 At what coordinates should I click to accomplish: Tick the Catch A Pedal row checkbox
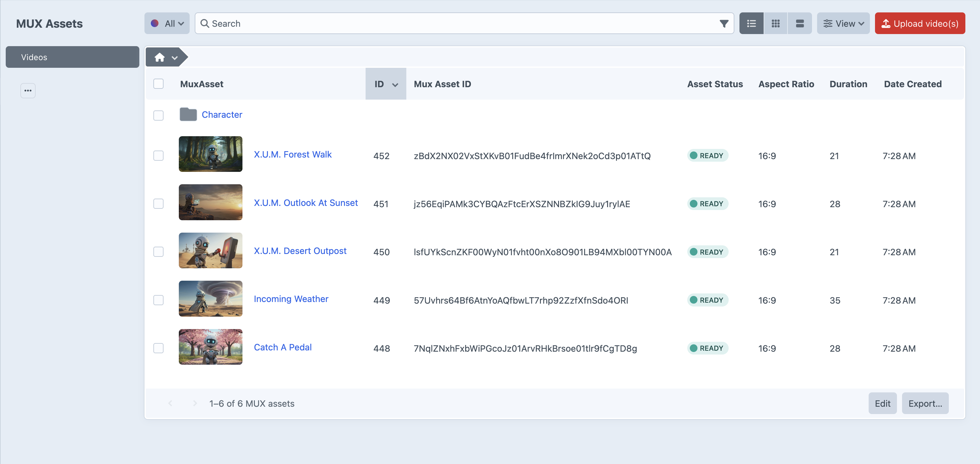click(158, 348)
